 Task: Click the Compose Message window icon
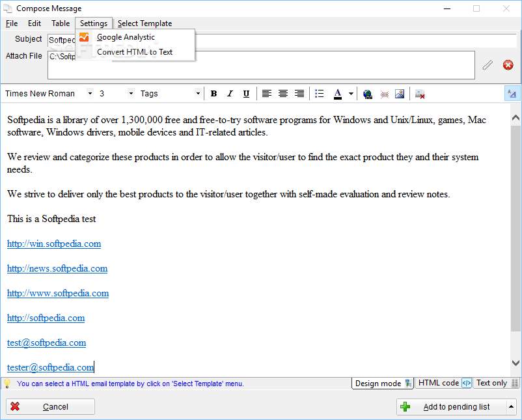(8, 8)
